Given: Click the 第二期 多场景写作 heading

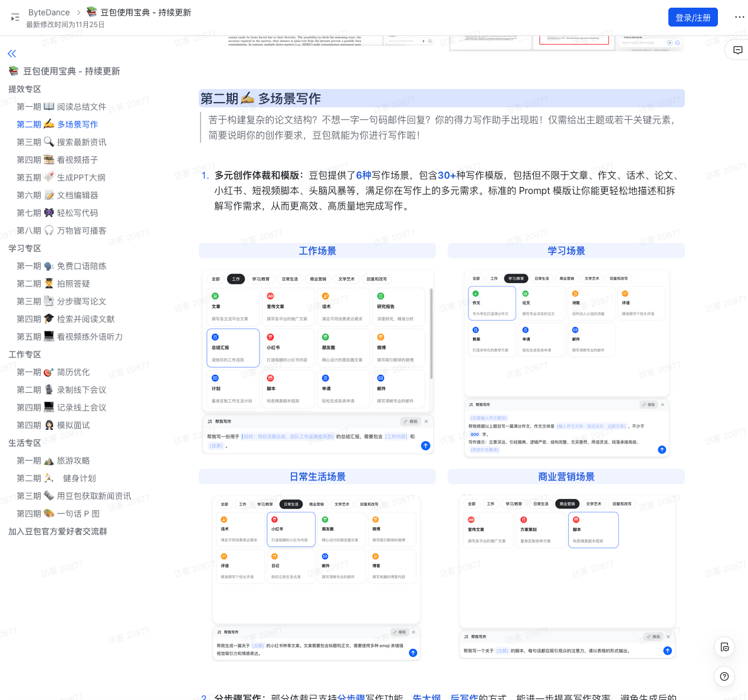Looking at the screenshot, I should (x=260, y=98).
